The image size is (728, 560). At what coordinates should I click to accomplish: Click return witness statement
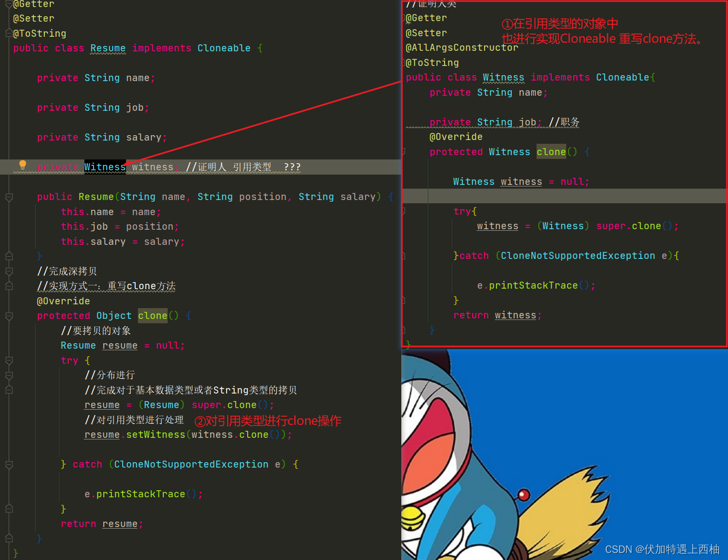point(498,315)
